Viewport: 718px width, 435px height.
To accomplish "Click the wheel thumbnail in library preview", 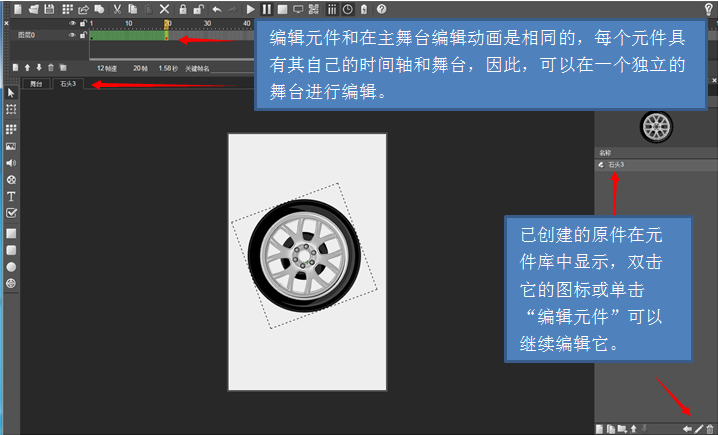I will (656, 127).
